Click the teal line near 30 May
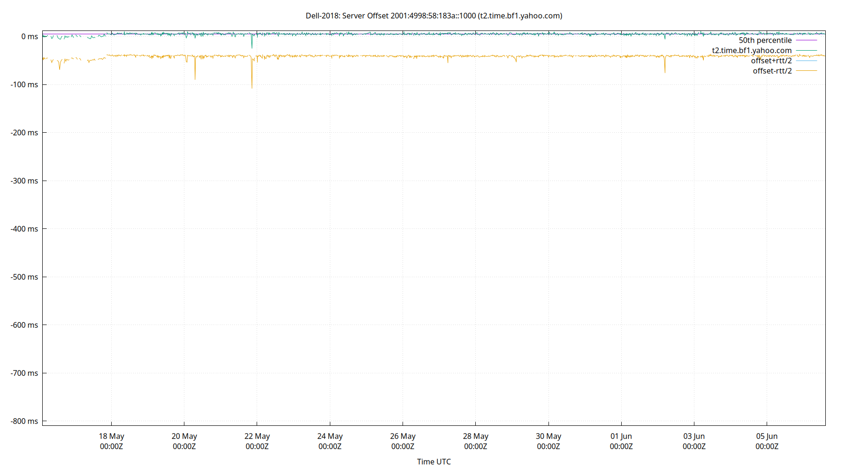868x469 pixels. (x=549, y=33)
